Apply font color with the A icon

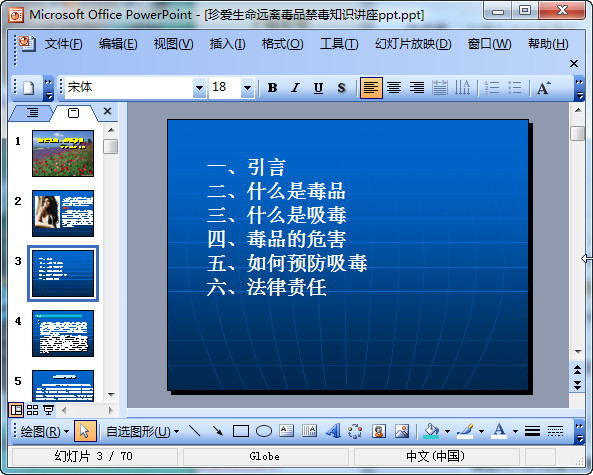499,431
